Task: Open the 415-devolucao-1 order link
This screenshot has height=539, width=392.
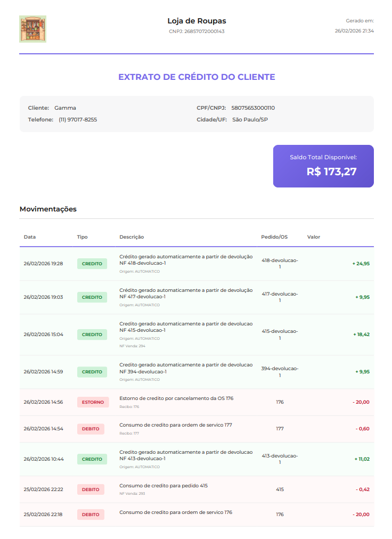Action: pos(280,334)
